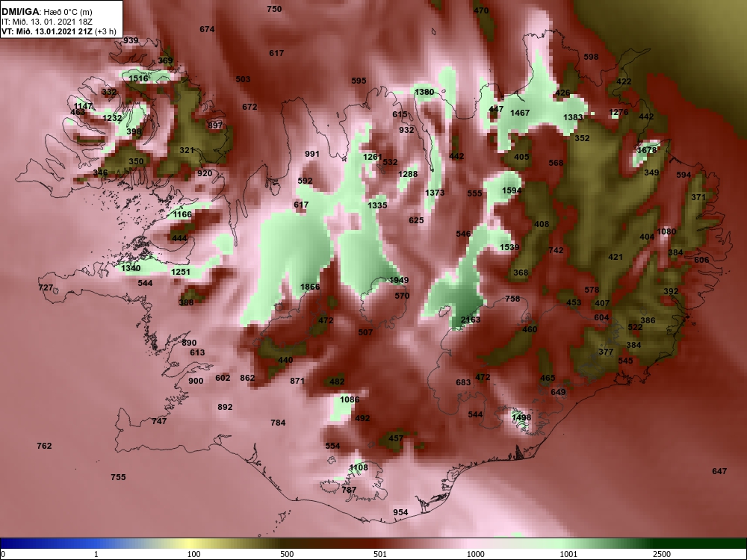Click the 1467 height value
747x560 pixels.
520,113
